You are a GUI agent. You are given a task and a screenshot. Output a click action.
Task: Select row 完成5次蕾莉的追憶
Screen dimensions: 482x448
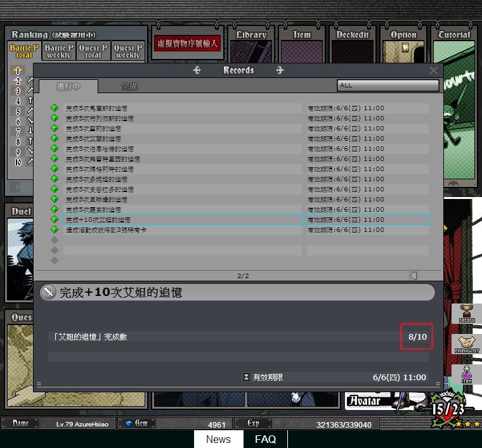[x=183, y=129]
